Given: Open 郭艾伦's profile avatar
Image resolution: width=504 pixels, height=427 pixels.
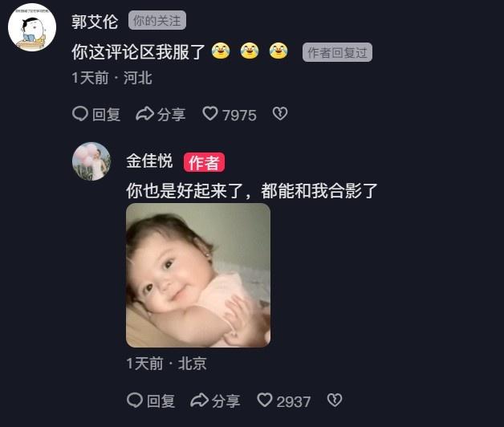Looking at the screenshot, I should pos(32,27).
